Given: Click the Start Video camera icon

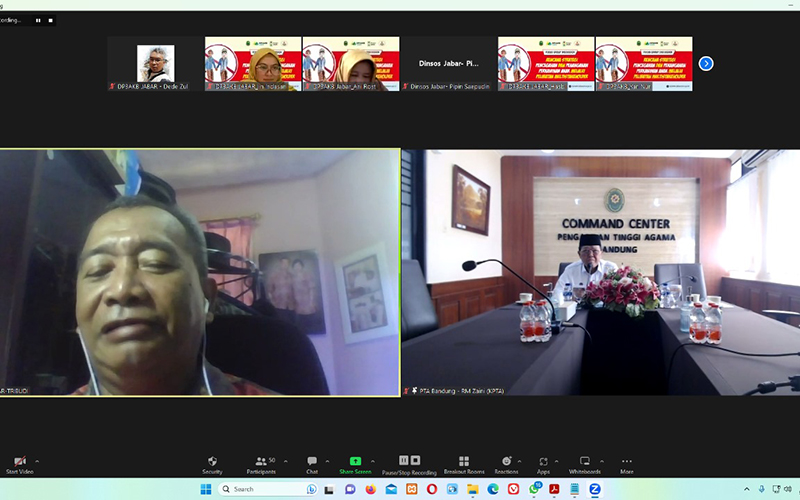Looking at the screenshot, I should tap(19, 462).
